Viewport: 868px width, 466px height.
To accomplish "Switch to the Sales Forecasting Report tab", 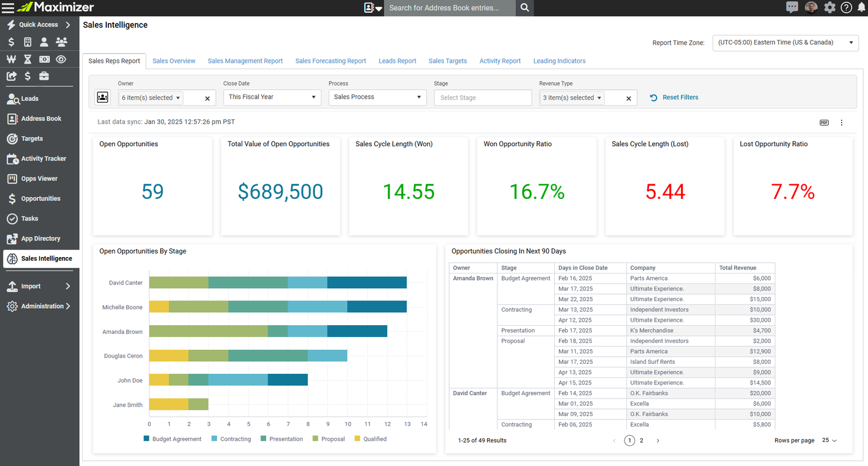I will [x=330, y=61].
